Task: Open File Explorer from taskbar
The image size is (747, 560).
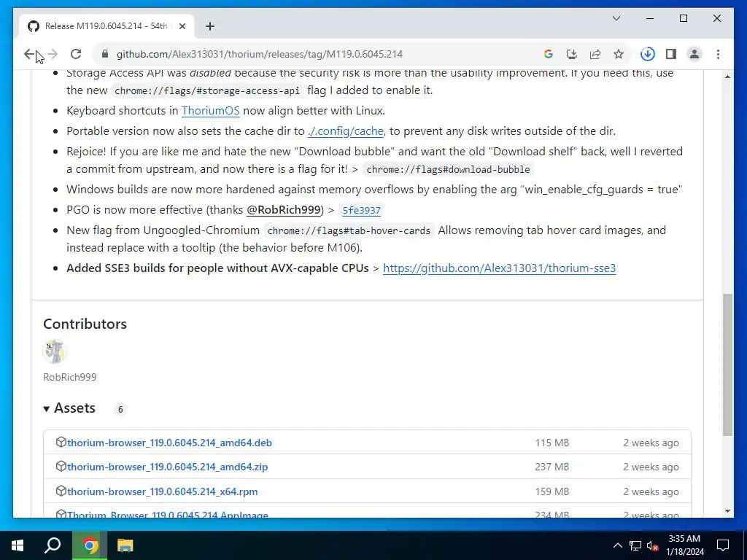Action: (125, 545)
